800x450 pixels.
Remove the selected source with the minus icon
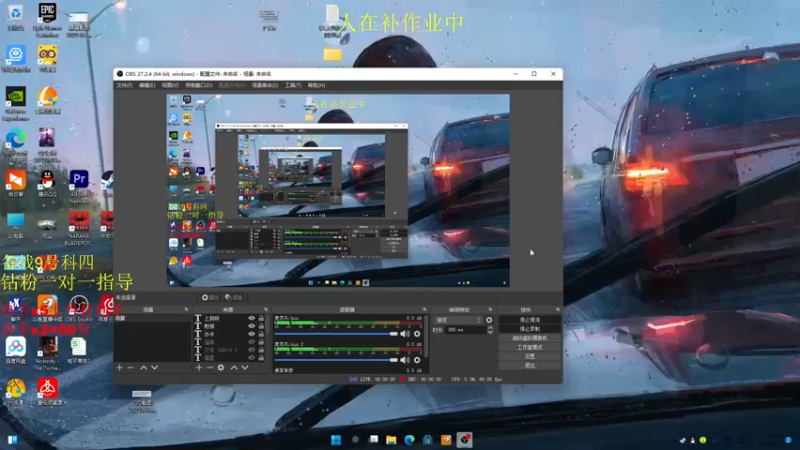tap(210, 367)
